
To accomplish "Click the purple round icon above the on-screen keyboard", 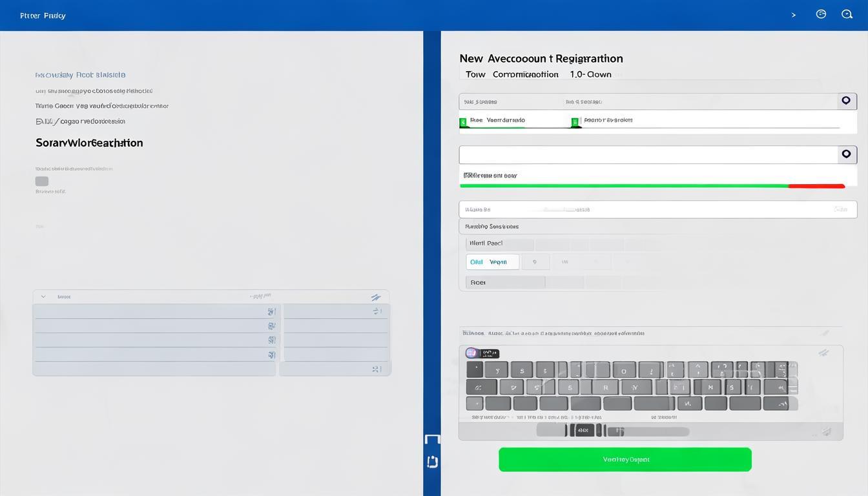I will pos(471,353).
